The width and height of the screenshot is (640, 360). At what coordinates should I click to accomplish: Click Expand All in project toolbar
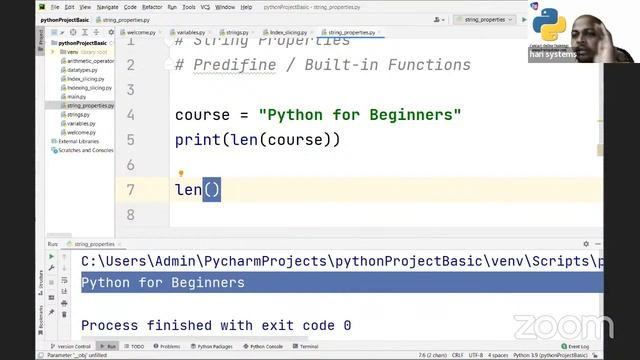pyautogui.click(x=85, y=32)
